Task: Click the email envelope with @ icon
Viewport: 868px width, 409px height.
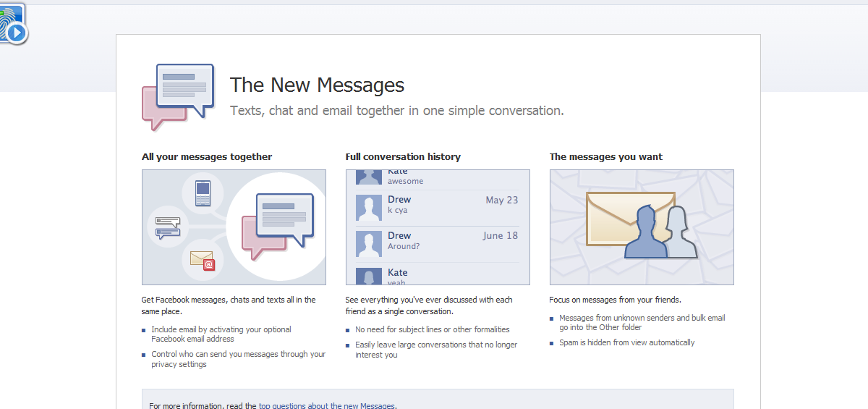Action: (x=203, y=260)
